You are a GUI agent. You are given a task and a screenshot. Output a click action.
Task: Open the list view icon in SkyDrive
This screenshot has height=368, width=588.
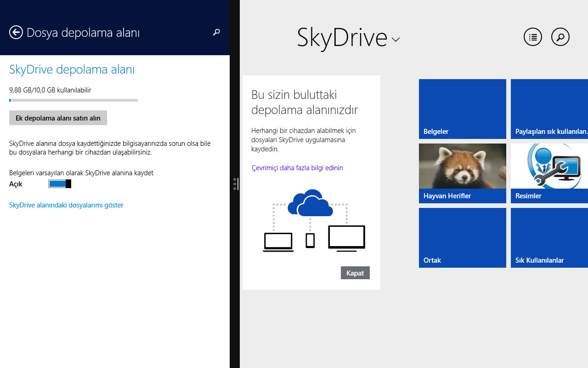[x=533, y=37]
